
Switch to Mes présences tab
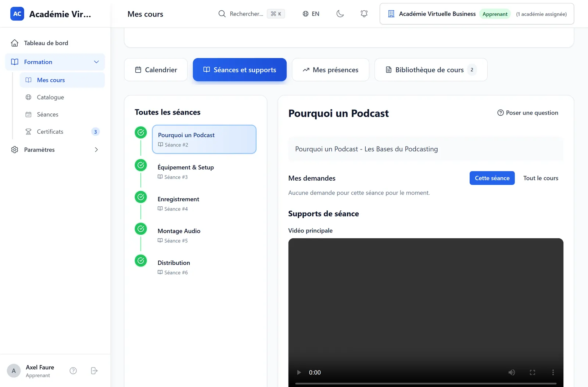(x=330, y=70)
